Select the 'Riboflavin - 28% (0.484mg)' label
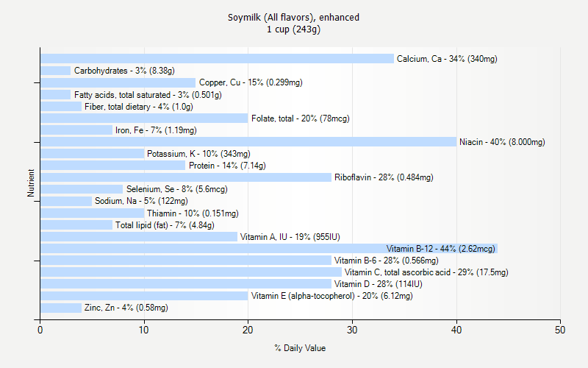 click(x=384, y=177)
